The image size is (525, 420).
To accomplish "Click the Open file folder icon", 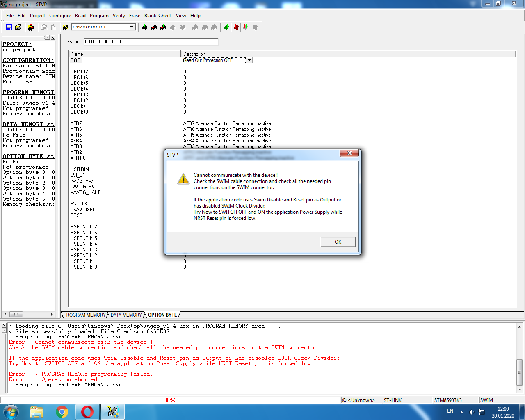I will (18, 27).
